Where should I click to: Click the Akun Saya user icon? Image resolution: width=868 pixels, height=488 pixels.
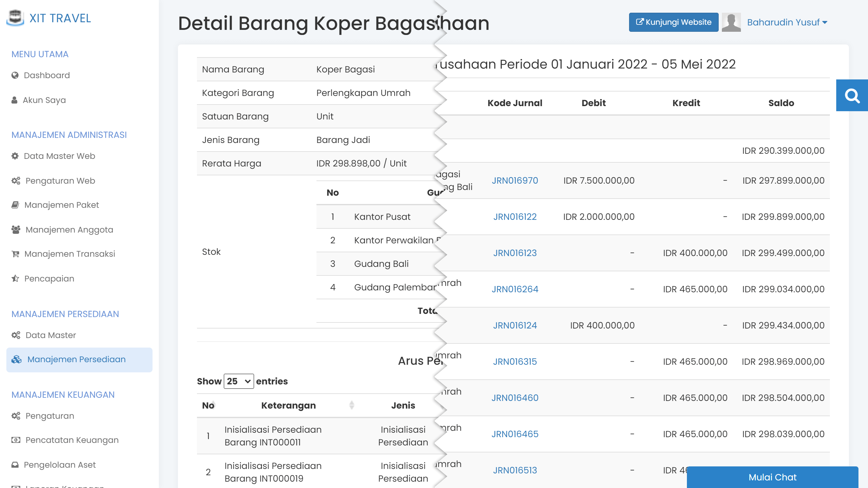coord(14,100)
